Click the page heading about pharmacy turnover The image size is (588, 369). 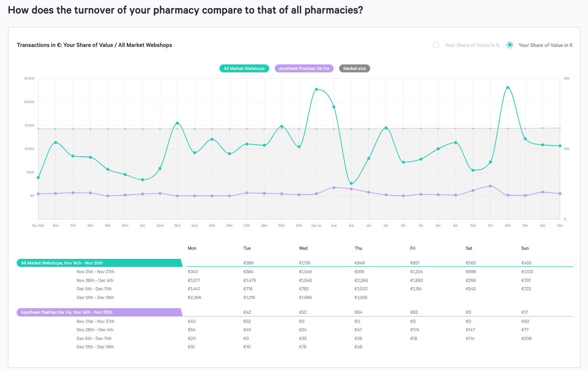[x=186, y=10]
